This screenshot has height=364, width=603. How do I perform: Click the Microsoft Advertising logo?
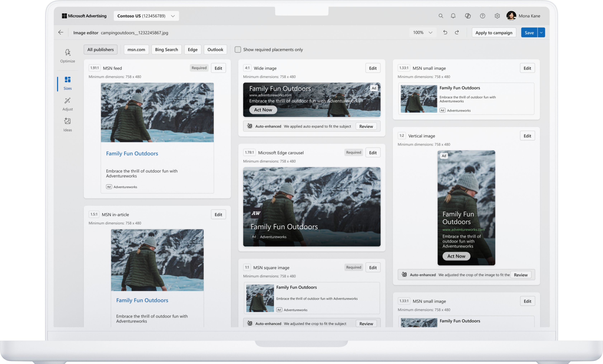[x=84, y=16]
